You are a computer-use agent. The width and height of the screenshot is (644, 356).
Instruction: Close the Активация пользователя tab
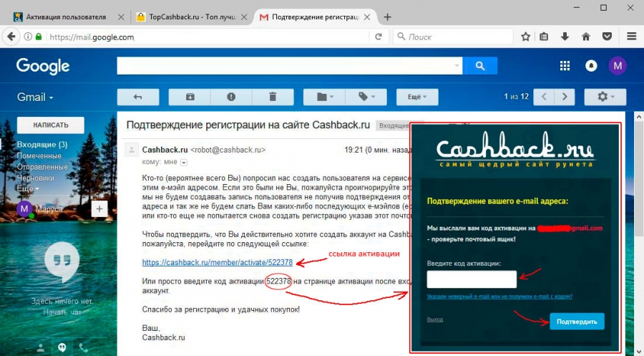(121, 17)
